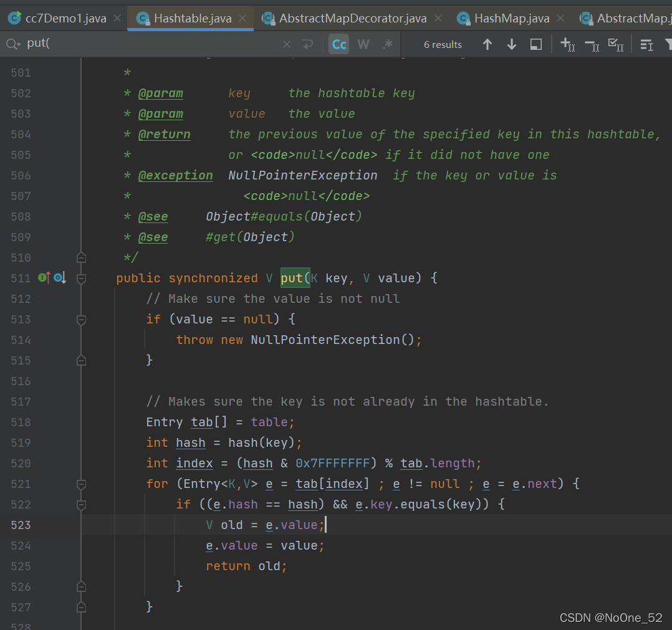Fold block end marker at line 527
The image size is (672, 630).
82,608
